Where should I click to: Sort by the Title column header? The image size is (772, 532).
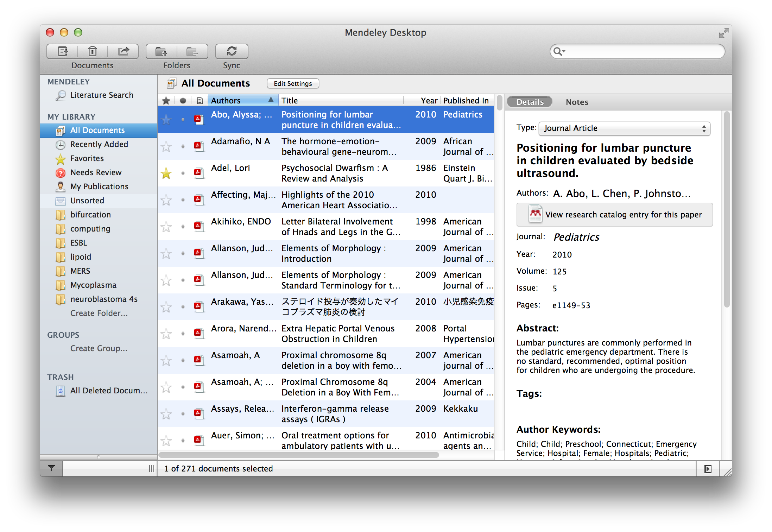click(341, 101)
